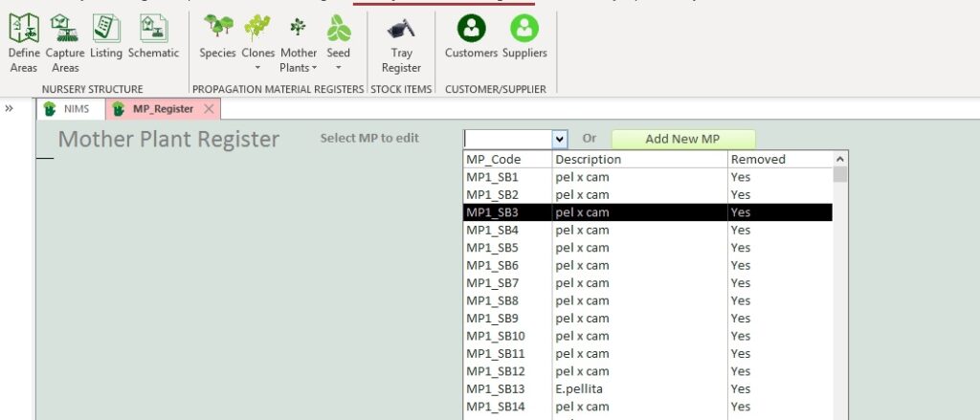Click inside the Select MP input field
Screen dimensions: 980x420
point(507,139)
